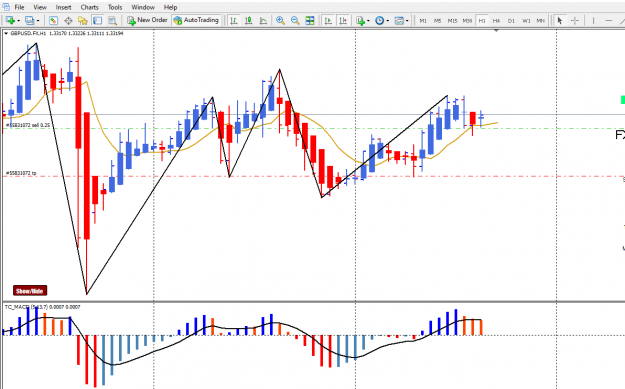Click the Zoom Out magnifier icon

point(295,20)
